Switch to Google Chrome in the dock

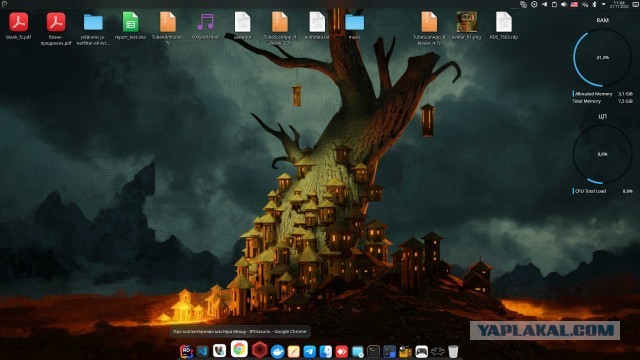tap(239, 349)
